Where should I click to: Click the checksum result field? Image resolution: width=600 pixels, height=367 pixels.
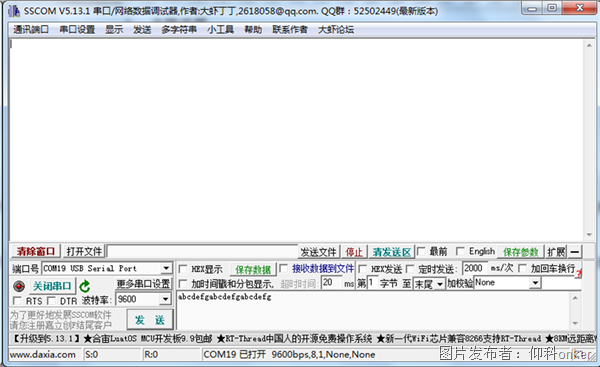[561, 283]
